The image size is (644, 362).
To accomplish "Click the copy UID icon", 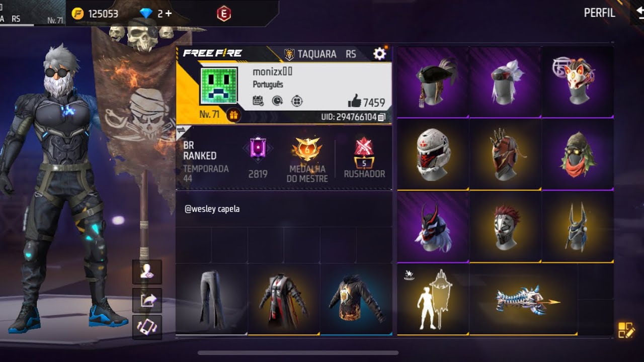I will click(382, 117).
